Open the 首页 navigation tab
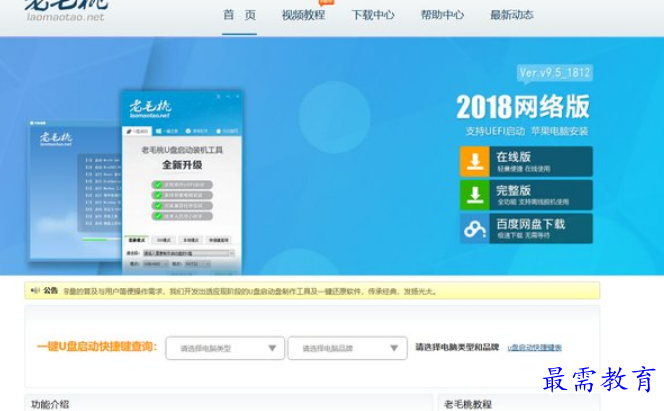Screen dimensions: 664x411 (x=239, y=15)
